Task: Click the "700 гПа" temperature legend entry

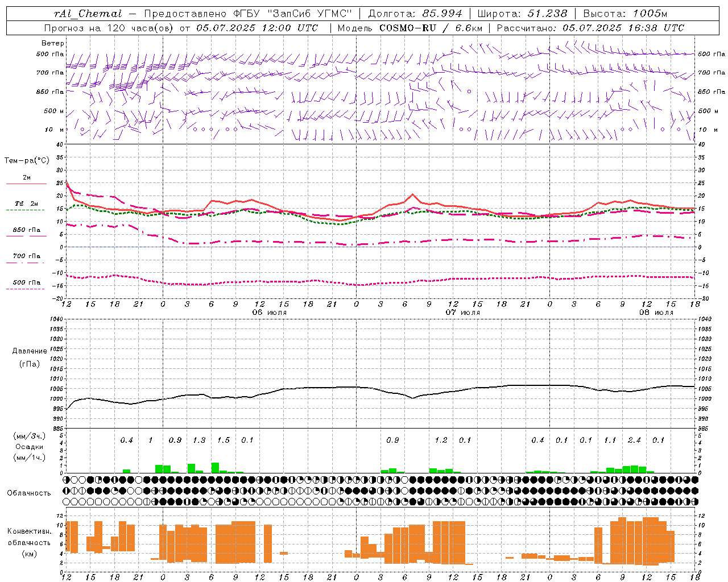Action: coord(27,256)
